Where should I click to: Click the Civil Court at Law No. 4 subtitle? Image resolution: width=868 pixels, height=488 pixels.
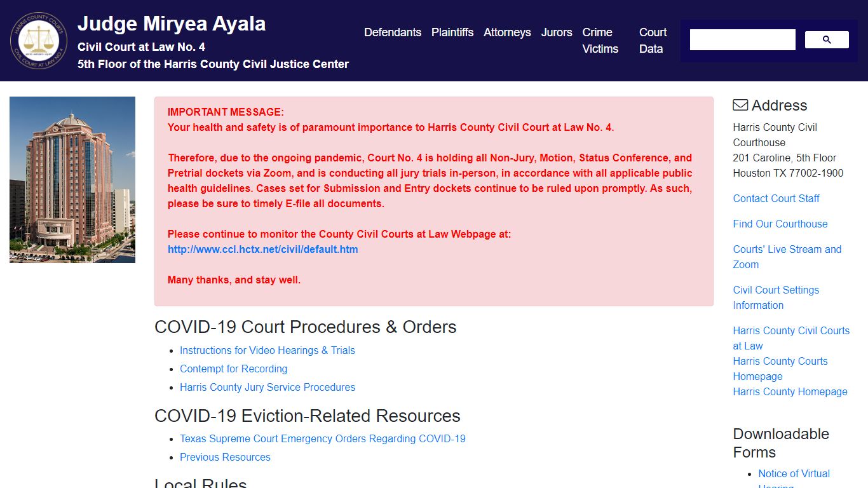141,47
